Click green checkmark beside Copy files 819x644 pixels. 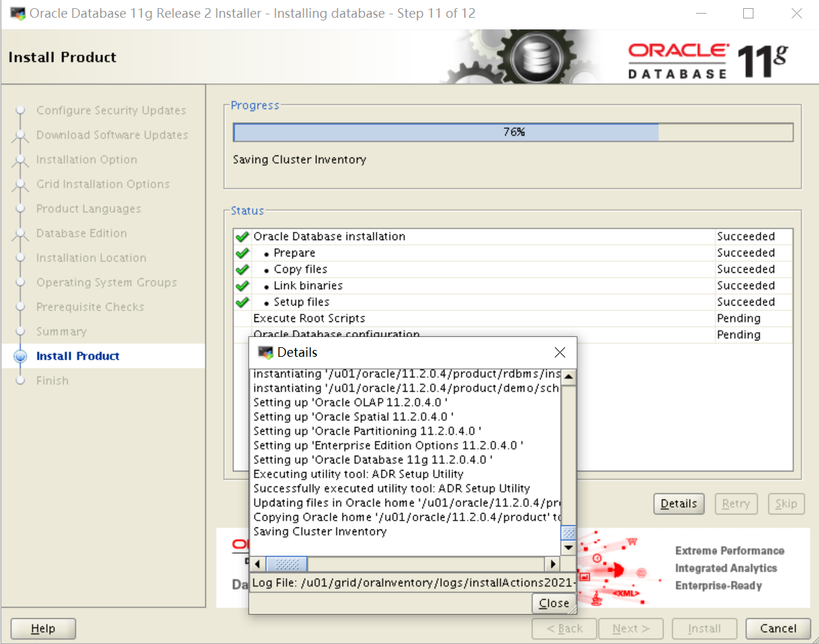pos(242,269)
